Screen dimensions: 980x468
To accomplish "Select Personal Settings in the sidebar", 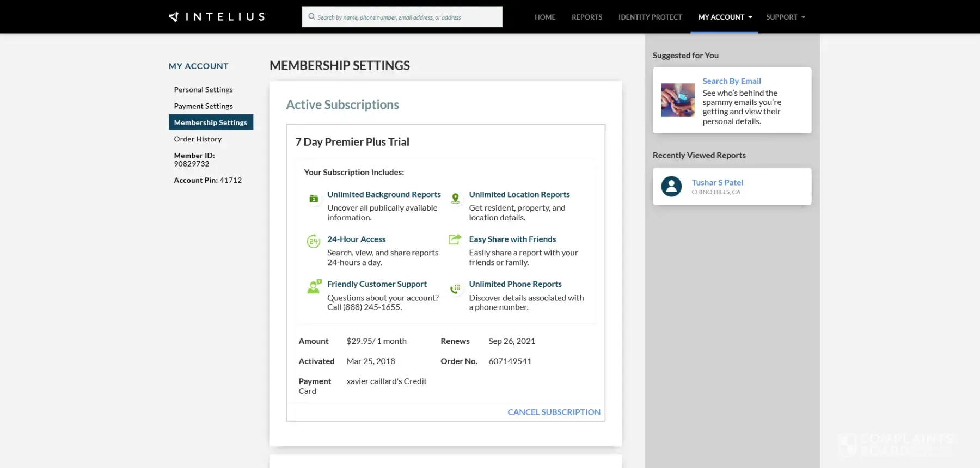I will tap(203, 90).
